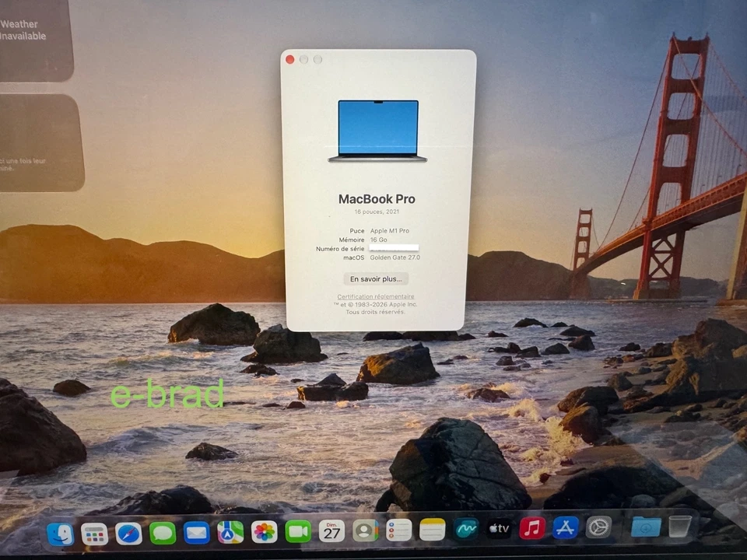747x560 pixels.
Task: Open the Contacts app
Action: (x=366, y=530)
